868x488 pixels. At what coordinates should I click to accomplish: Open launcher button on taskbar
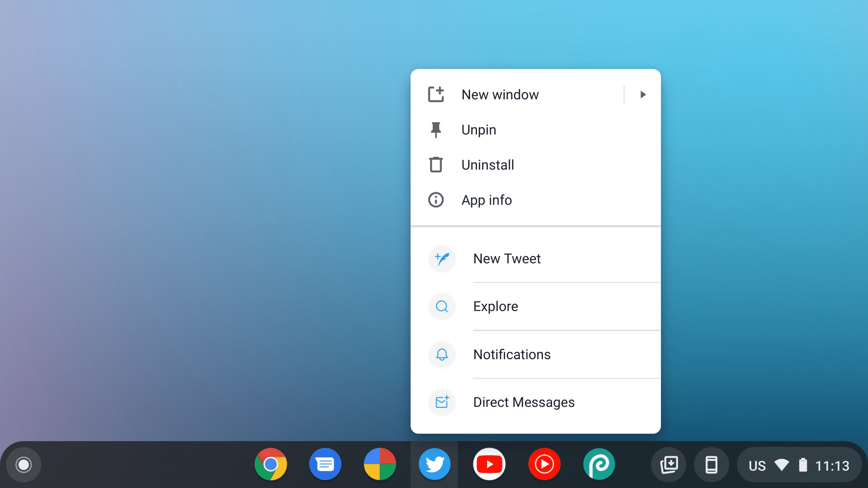[24, 465]
